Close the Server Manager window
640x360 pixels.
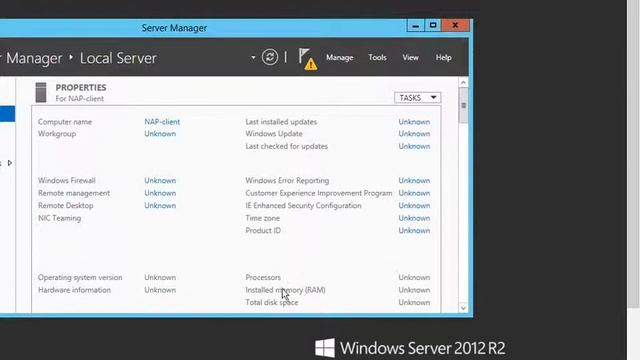point(456,25)
